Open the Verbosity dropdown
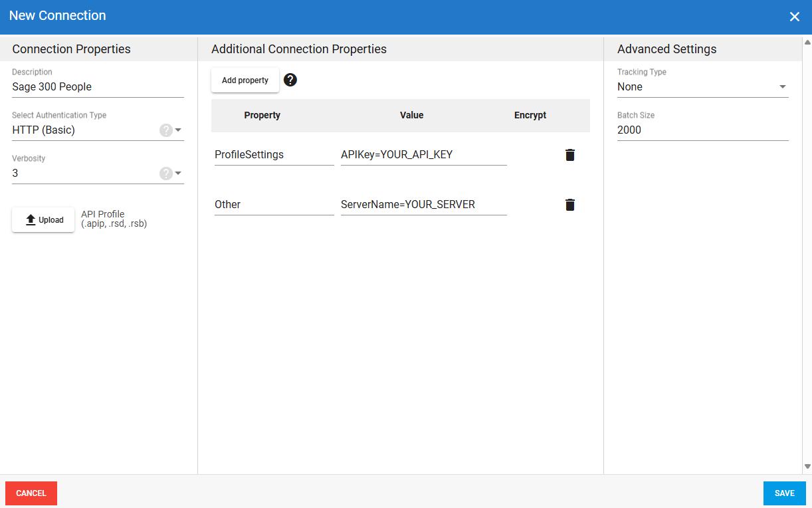Screen dimensions: 812x508 (x=178, y=174)
